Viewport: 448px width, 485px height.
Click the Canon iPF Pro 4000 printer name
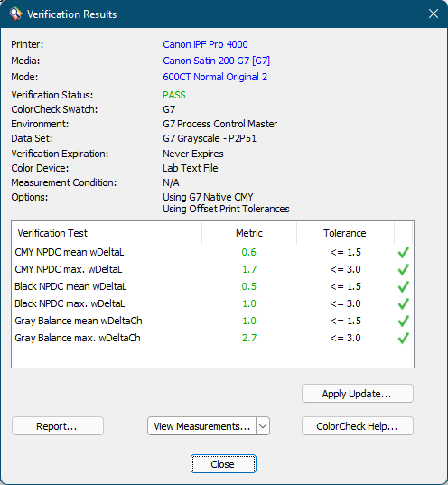205,44
